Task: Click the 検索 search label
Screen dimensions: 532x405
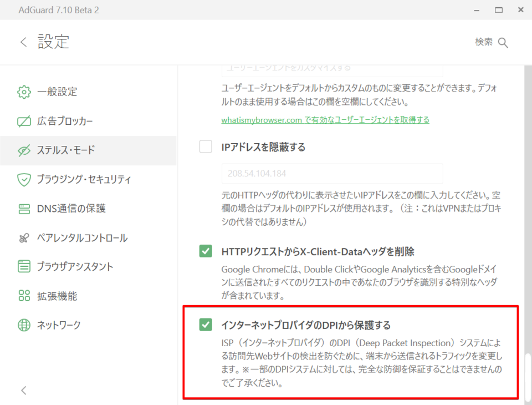Action: pyautogui.click(x=483, y=42)
